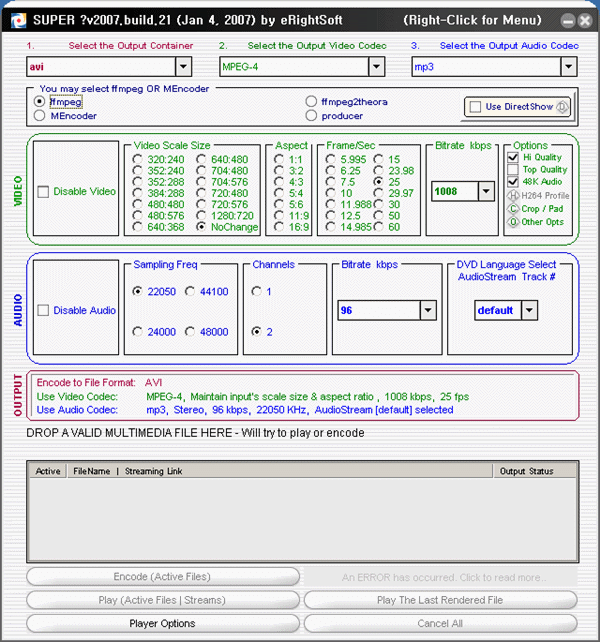
Task: Click the mp3 audio codec field
Action: (487, 66)
